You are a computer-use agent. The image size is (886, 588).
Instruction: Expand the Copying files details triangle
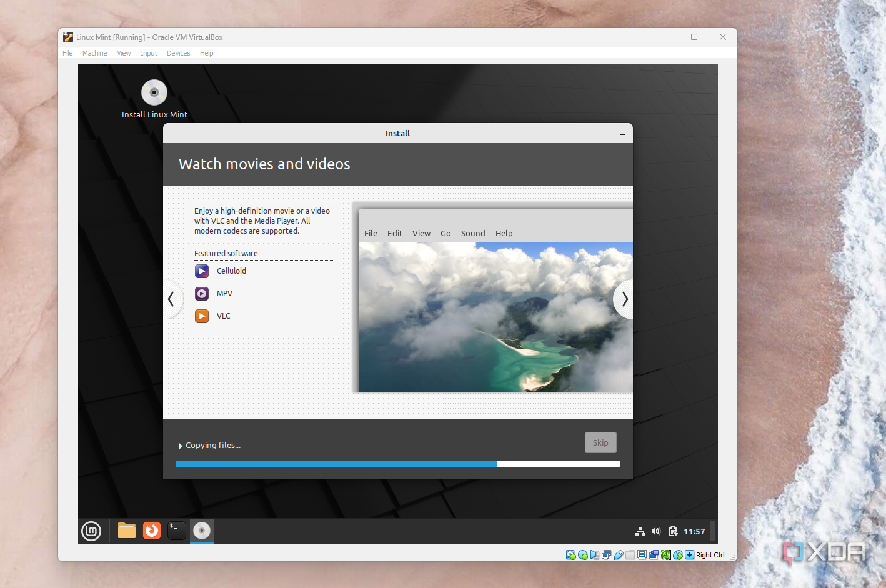pos(180,446)
